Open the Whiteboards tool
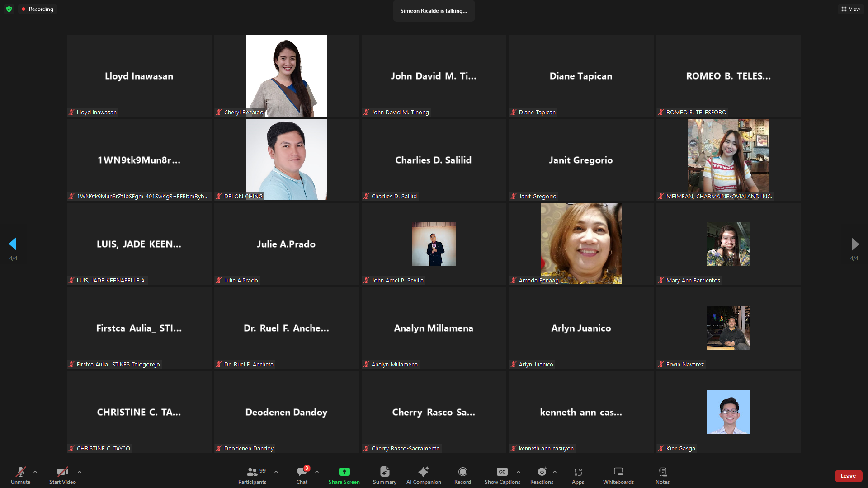This screenshot has height=488, width=868. [x=618, y=472]
